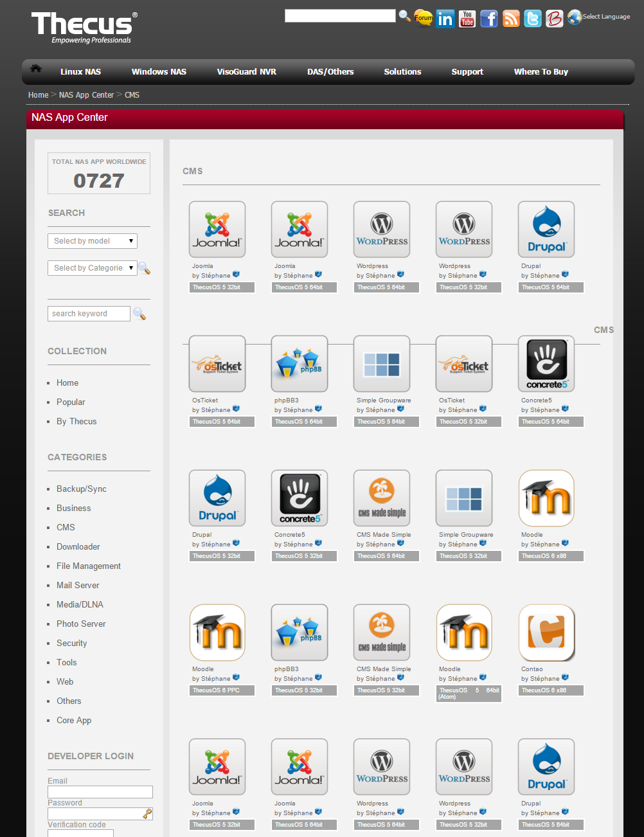644x837 pixels.
Task: Open the Concrete5 ThecusOS 5 64bit app icon
Action: [546, 364]
